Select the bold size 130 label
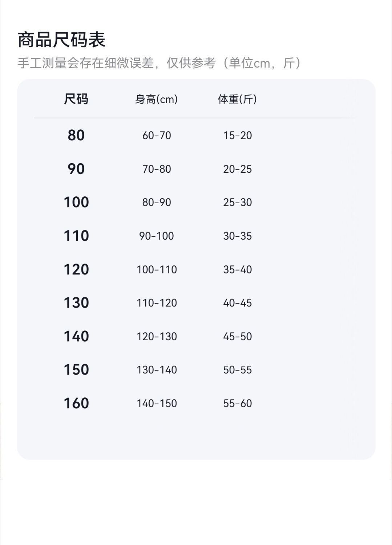Image resolution: width=392 pixels, height=545 pixels. (76, 303)
